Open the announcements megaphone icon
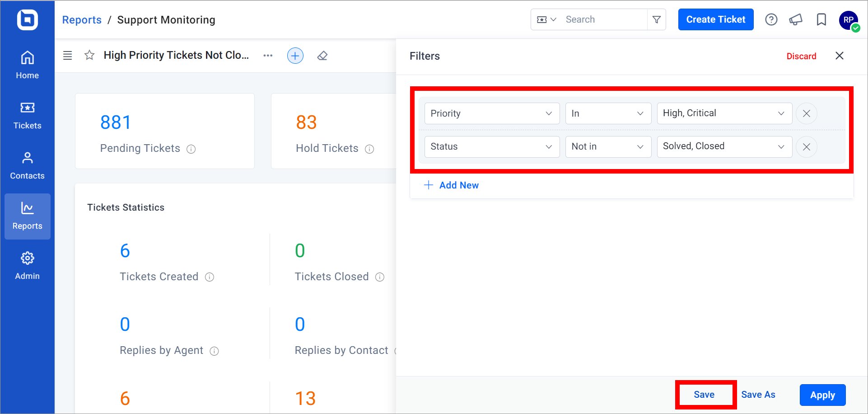 (796, 19)
